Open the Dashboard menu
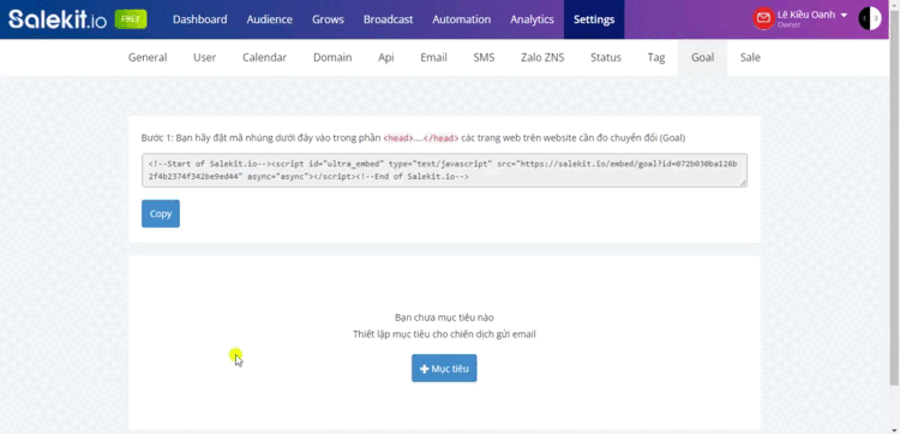Screen dimensions: 900x434 (x=200, y=20)
